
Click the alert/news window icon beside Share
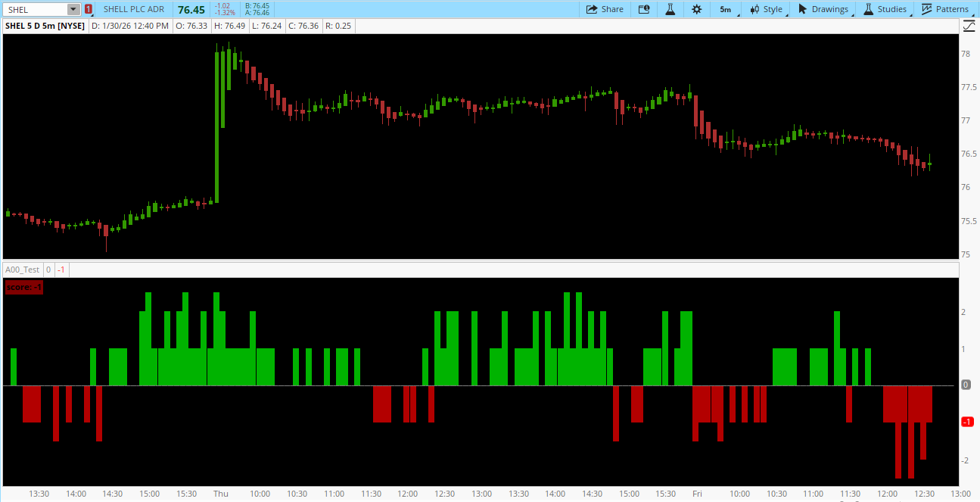644,9
